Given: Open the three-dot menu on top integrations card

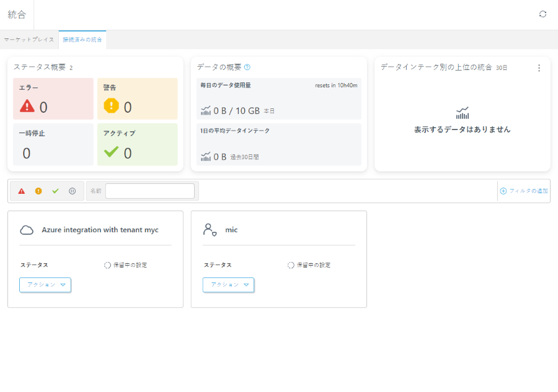Looking at the screenshot, I should coord(539,68).
